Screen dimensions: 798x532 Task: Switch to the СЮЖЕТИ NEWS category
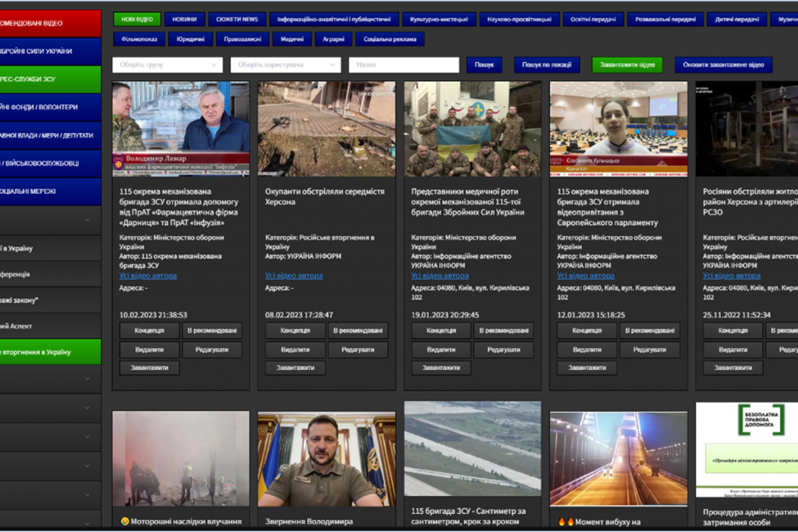(237, 19)
